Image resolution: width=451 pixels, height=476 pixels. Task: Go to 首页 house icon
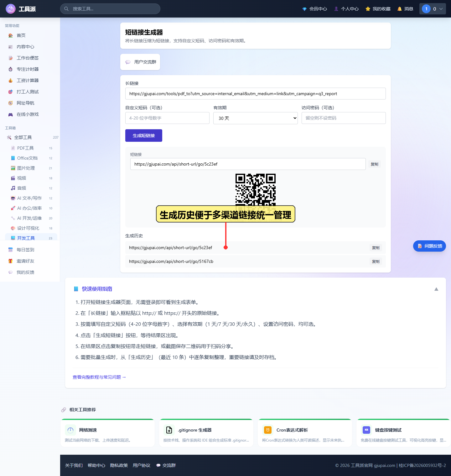click(11, 35)
